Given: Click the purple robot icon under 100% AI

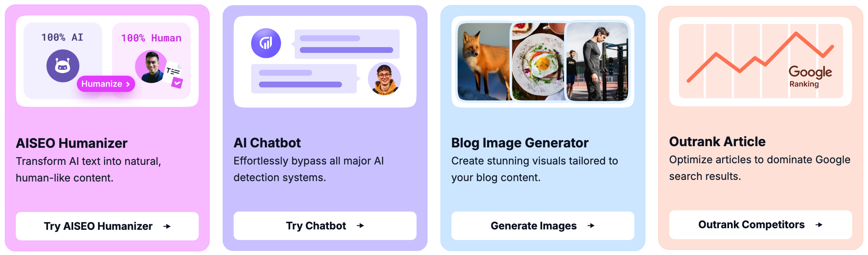Looking at the screenshot, I should [x=63, y=66].
